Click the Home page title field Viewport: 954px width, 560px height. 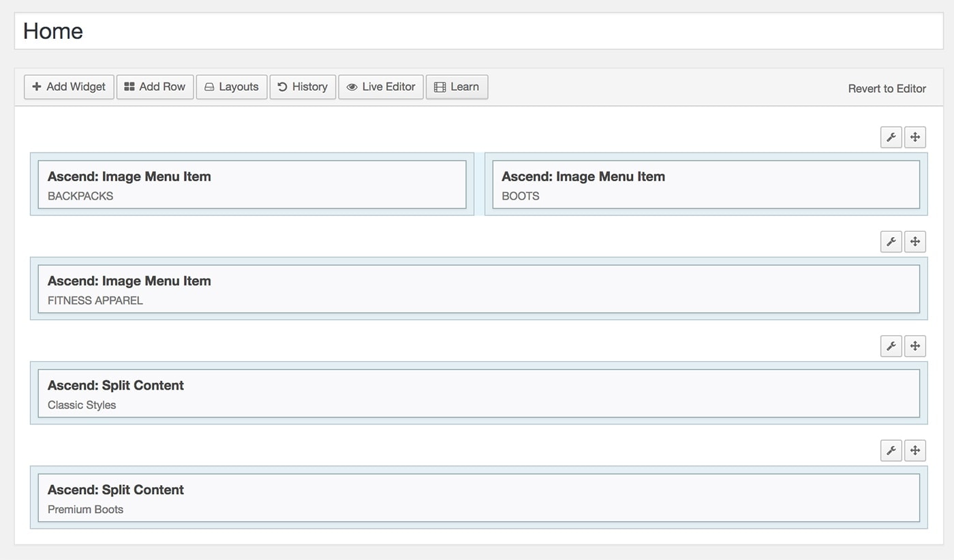pyautogui.click(x=478, y=31)
